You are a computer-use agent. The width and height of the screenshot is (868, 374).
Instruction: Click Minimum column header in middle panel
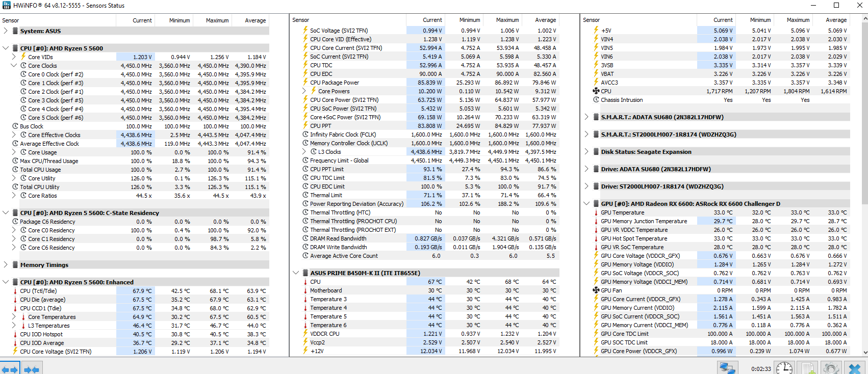pos(464,20)
